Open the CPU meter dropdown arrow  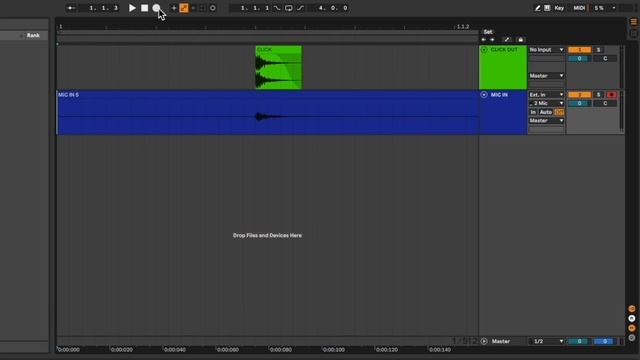tap(613, 8)
